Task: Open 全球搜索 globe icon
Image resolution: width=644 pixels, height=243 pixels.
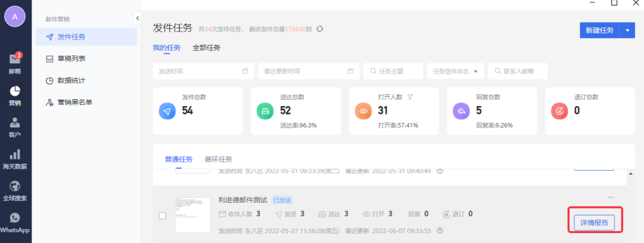Action: 15,186
